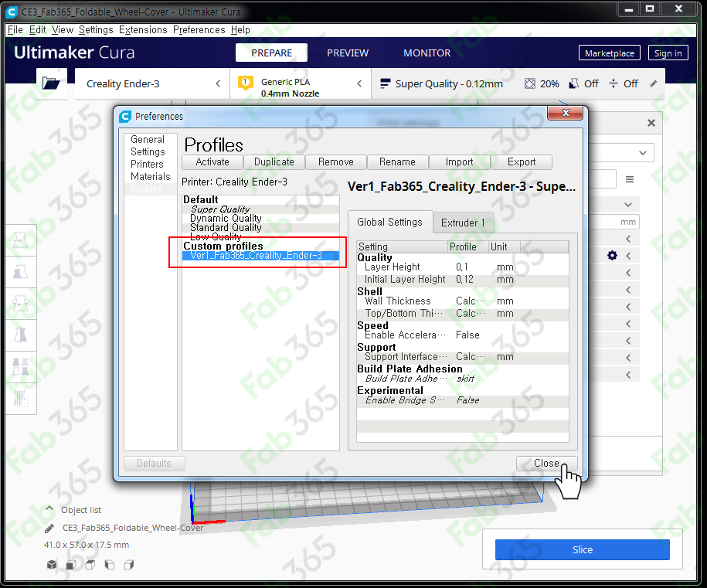This screenshot has height=588, width=707.
Task: Click the blue Slice button
Action: 582,549
